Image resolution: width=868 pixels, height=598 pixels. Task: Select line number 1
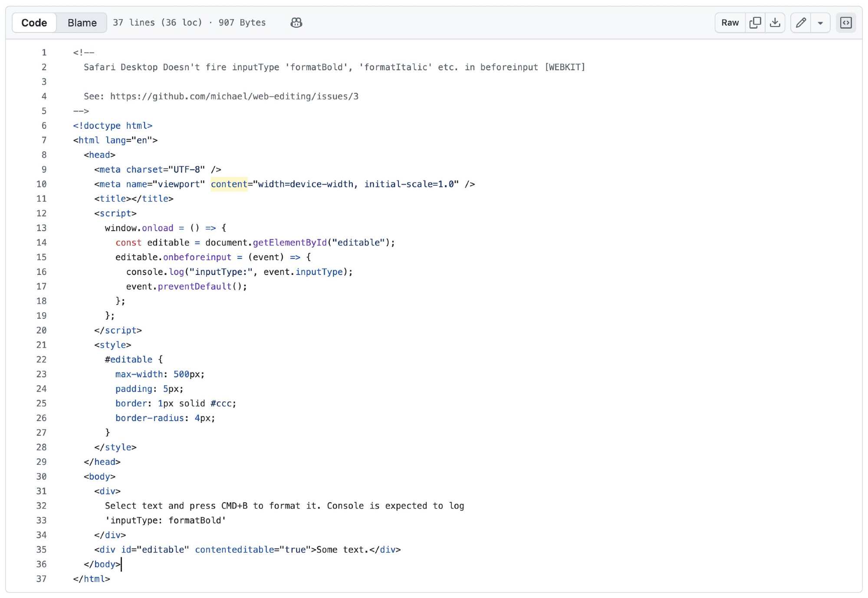44,52
